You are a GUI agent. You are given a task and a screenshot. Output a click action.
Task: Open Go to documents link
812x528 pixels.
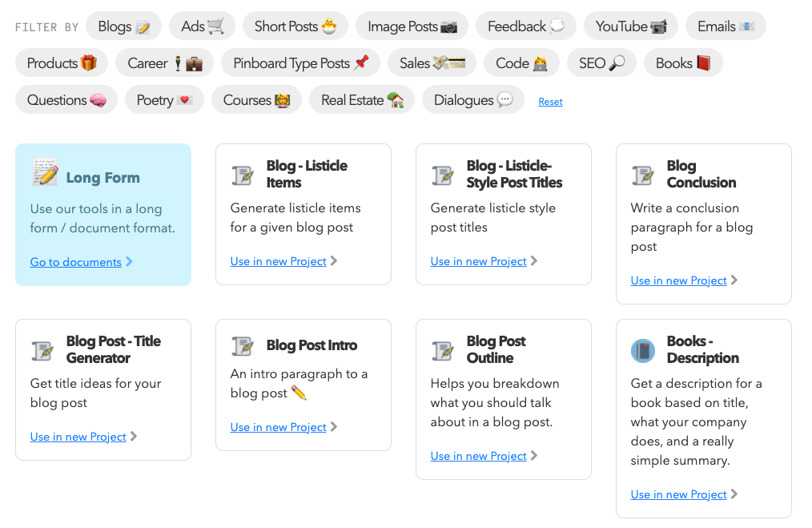pyautogui.click(x=76, y=262)
